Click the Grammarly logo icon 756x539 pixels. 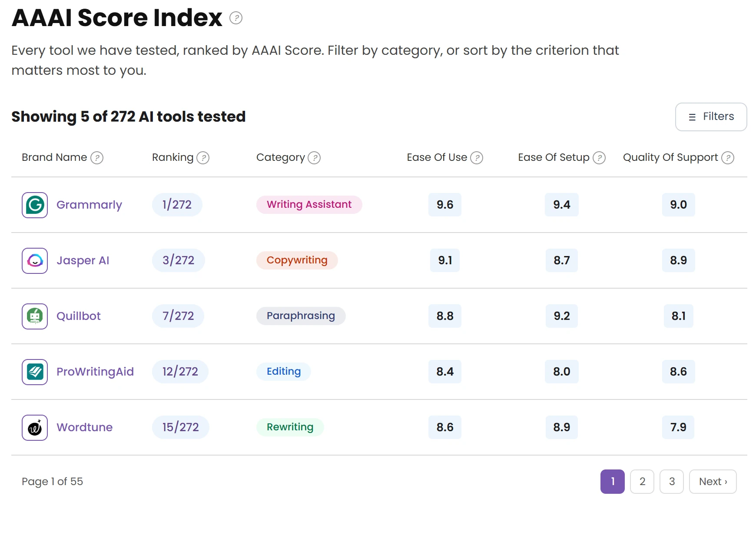point(35,205)
